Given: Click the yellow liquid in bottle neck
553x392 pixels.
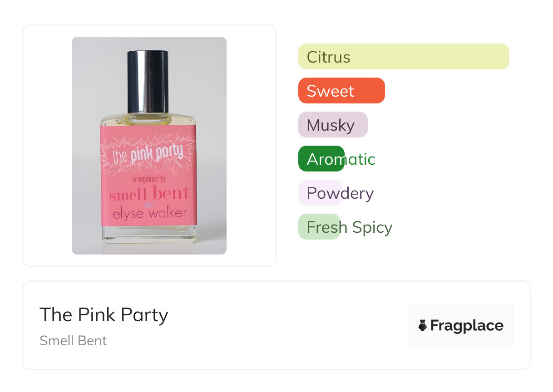Looking at the screenshot, I should pos(148,120).
